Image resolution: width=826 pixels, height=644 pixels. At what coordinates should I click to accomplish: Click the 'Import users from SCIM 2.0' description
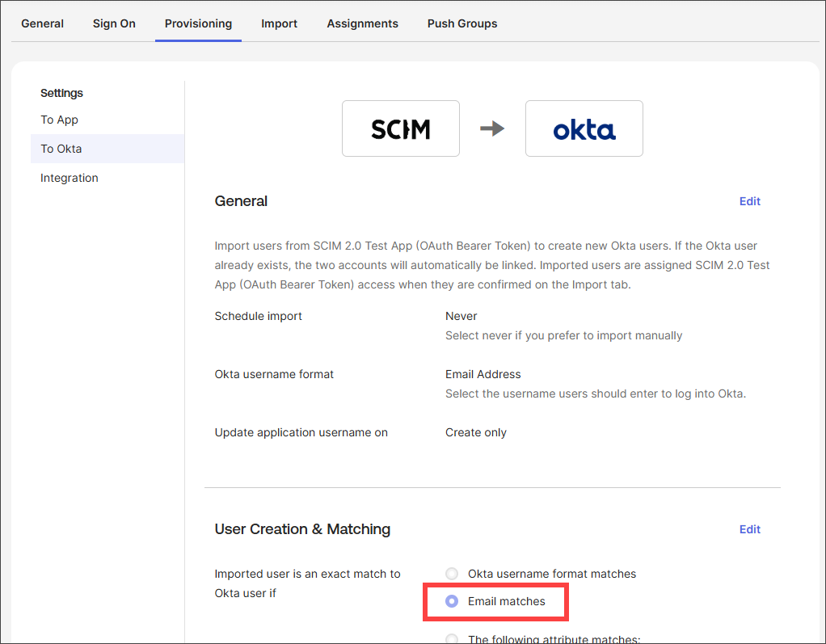click(492, 265)
